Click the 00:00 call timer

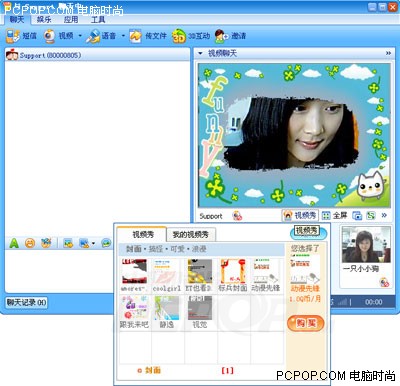click(373, 302)
